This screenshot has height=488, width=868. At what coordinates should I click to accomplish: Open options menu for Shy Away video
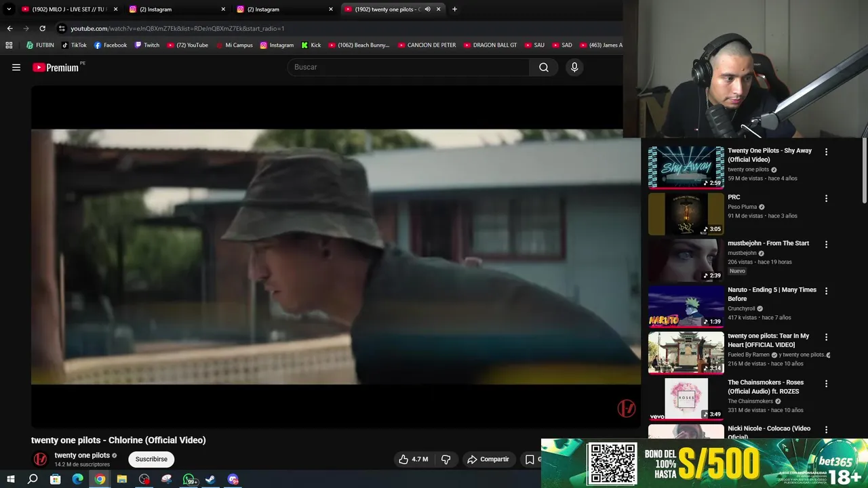click(x=826, y=152)
